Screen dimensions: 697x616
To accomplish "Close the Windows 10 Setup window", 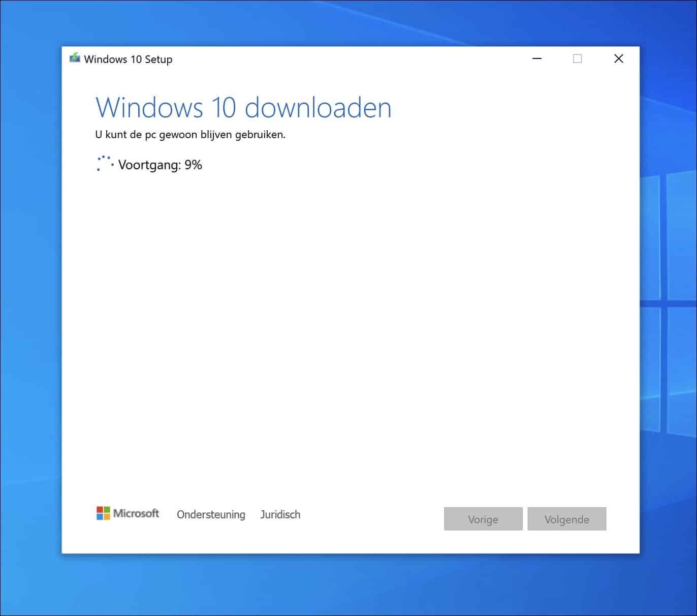I will click(619, 58).
